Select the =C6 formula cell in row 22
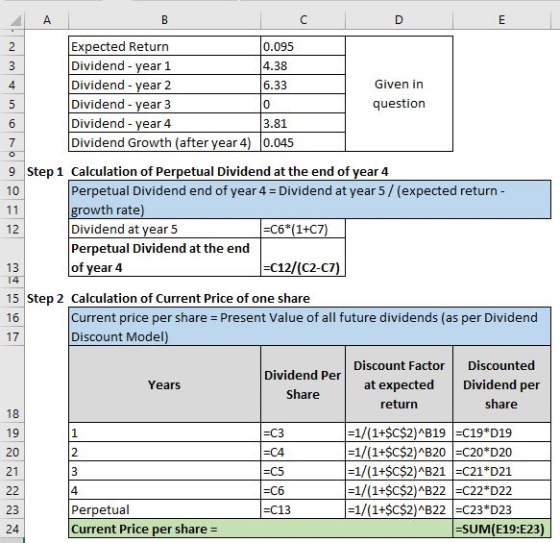This screenshot has height=543, width=560. pos(303,490)
